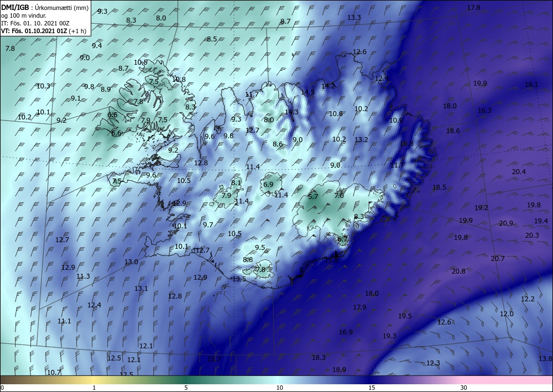Click the legend tick label 0
This screenshot has height=392, width=553.
(x=2, y=388)
